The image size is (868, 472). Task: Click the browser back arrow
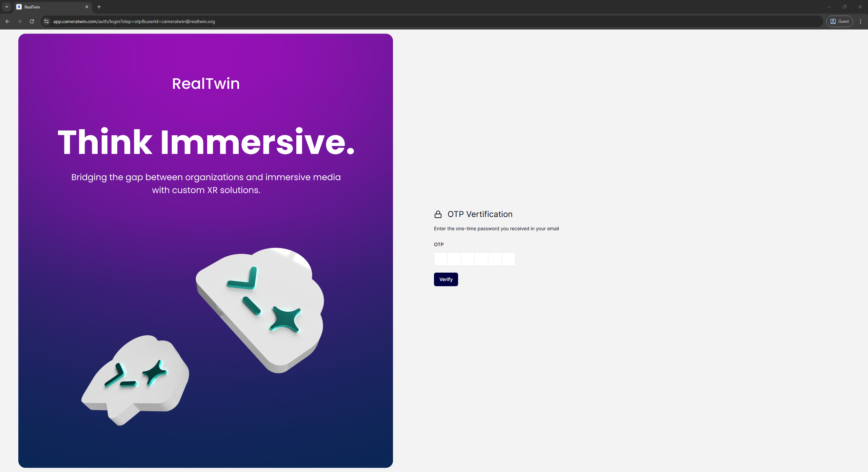(x=7, y=21)
